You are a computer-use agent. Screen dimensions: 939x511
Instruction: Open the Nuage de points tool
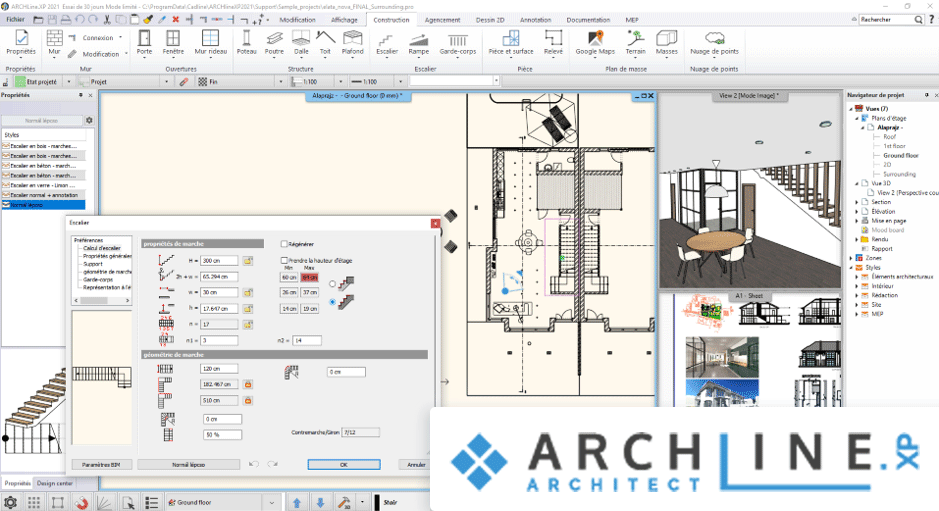(x=714, y=44)
